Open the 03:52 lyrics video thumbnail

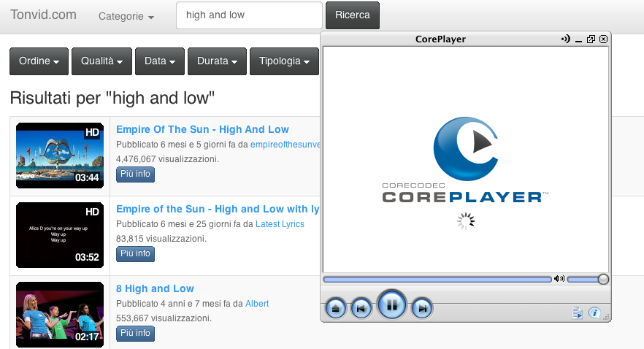[x=60, y=235]
